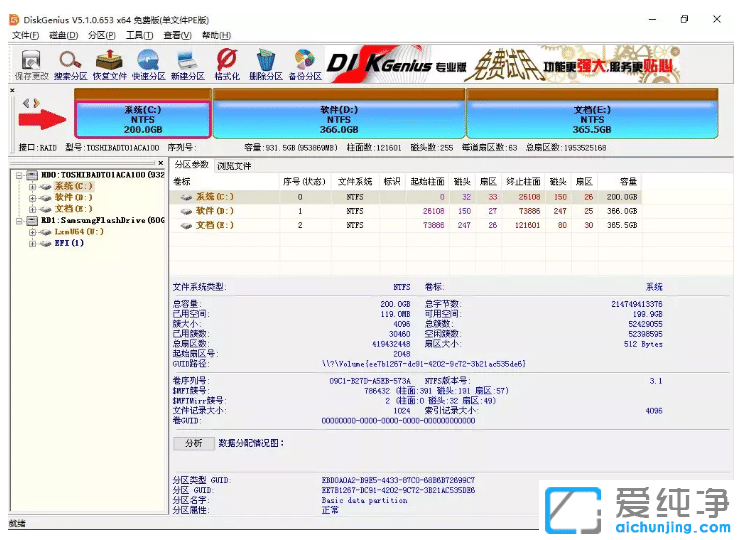Click the DiskGenius app icon in title bar
The width and height of the screenshot is (739, 540).
click(14, 20)
